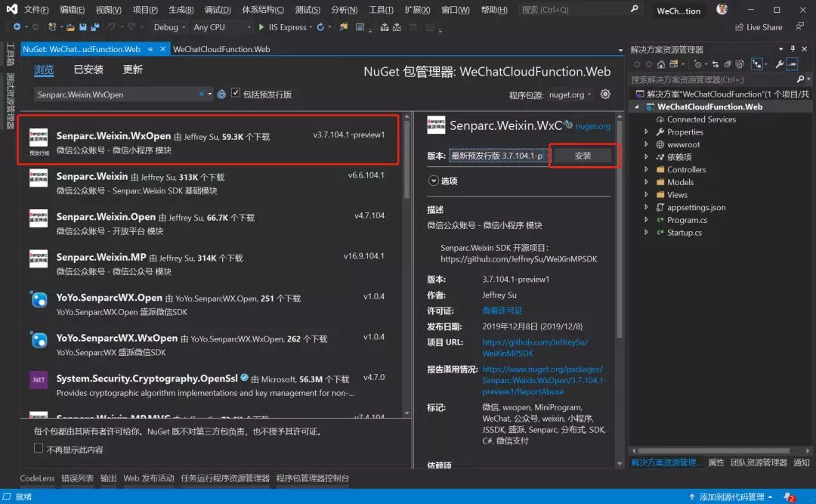Open the 工具(T) menu
Screen dimensions: 816x504
click(381, 10)
